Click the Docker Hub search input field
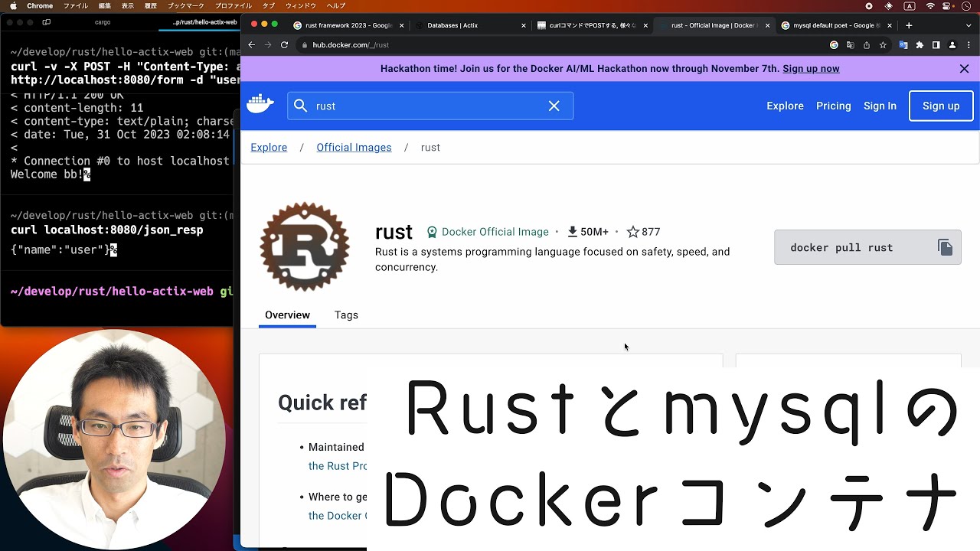The image size is (980, 551). 430,106
